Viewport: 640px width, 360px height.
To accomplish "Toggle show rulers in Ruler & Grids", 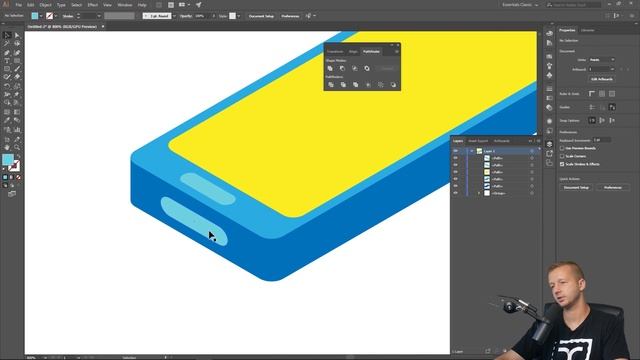I will point(592,94).
